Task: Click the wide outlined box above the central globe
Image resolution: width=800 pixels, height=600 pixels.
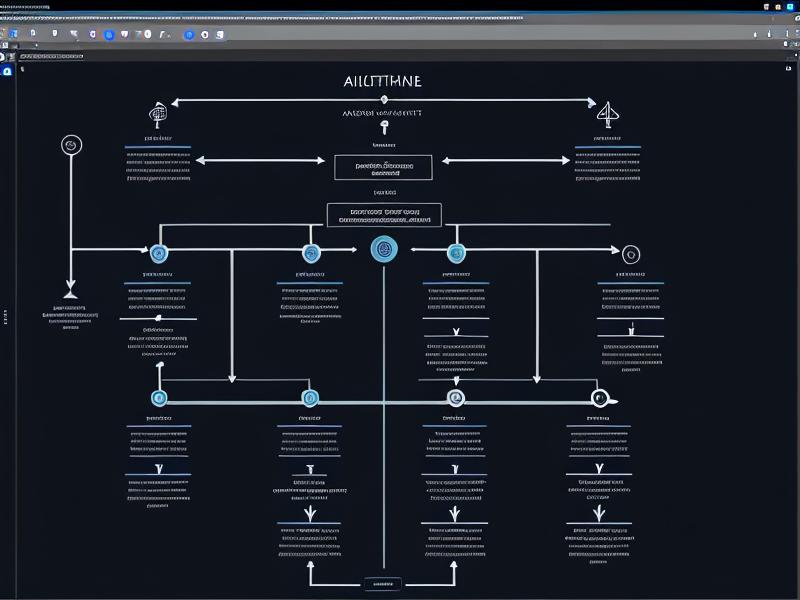Action: tap(383, 215)
